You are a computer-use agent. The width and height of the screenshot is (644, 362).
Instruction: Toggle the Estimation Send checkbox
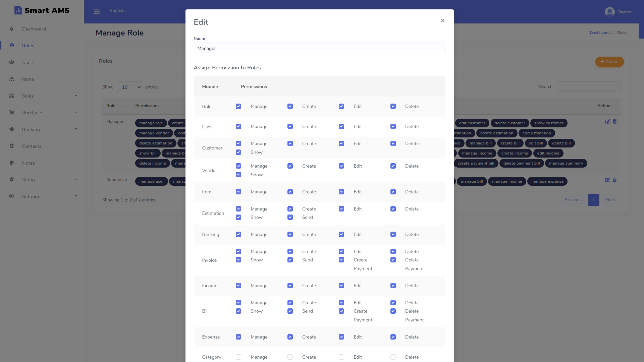tap(290, 218)
